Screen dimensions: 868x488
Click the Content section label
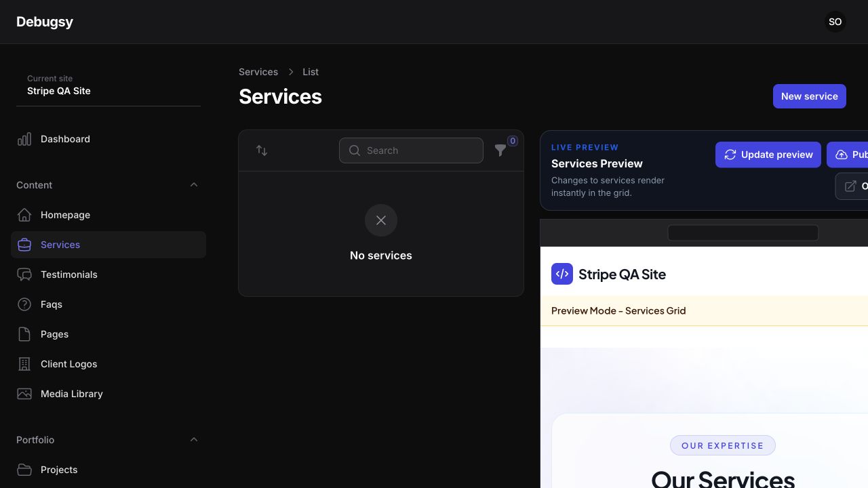tap(35, 185)
